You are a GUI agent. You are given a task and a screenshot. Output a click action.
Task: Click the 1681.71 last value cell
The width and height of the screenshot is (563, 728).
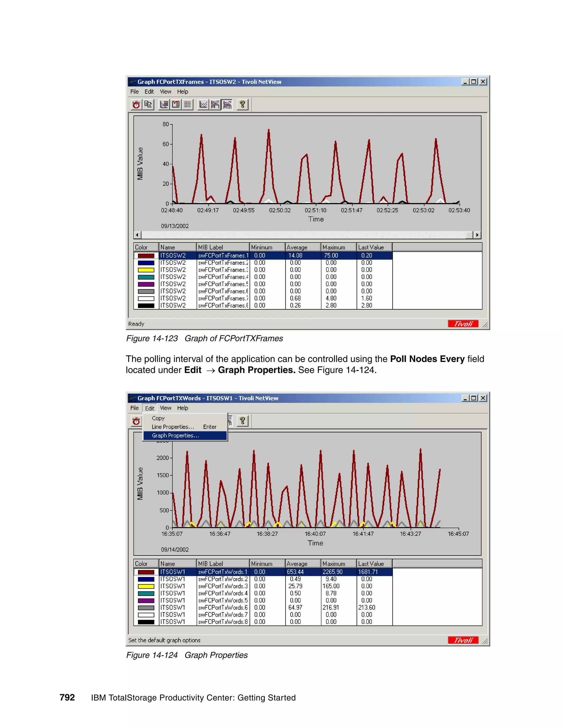pos(375,572)
